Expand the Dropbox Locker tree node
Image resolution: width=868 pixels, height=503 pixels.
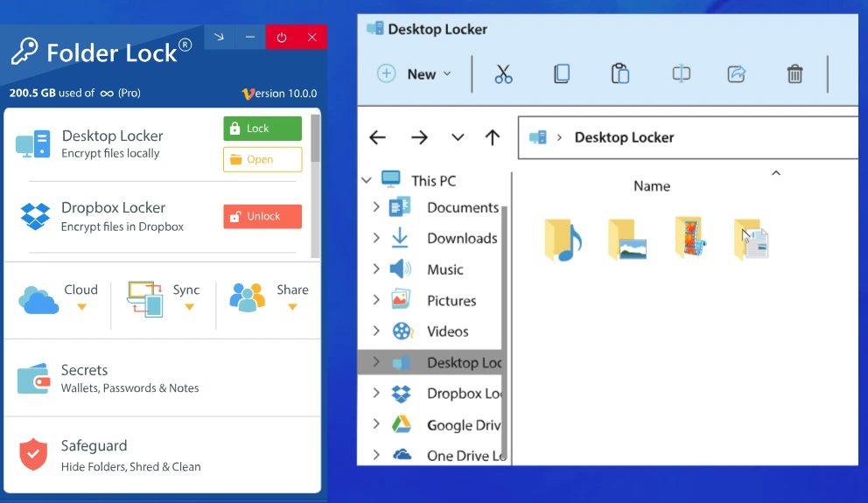tap(376, 393)
